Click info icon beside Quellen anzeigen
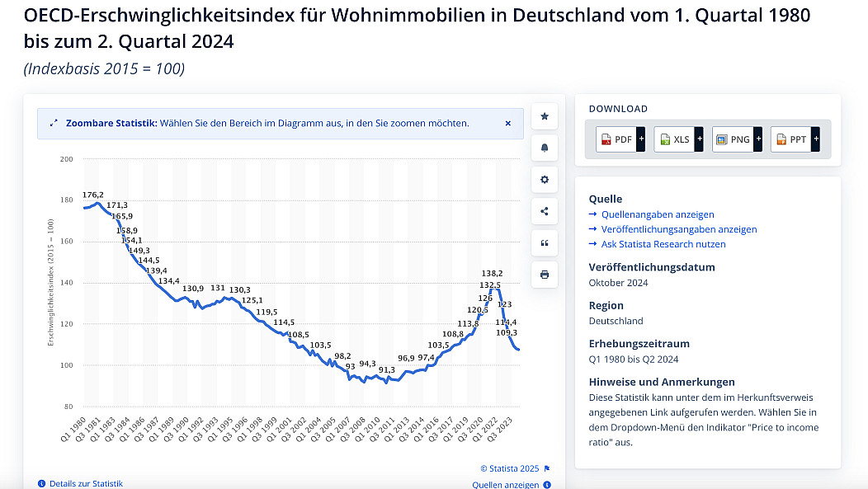Image resolution: width=868 pixels, height=489 pixels. click(x=547, y=485)
